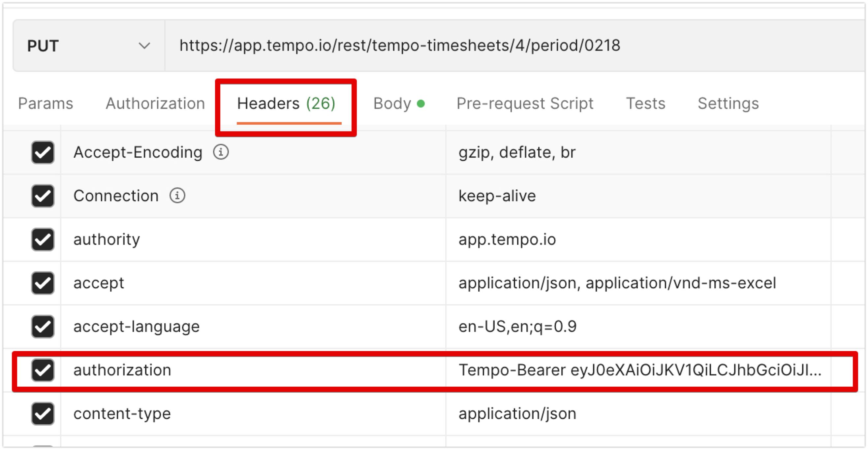
Task: Switch to the Params tab
Action: click(x=46, y=104)
